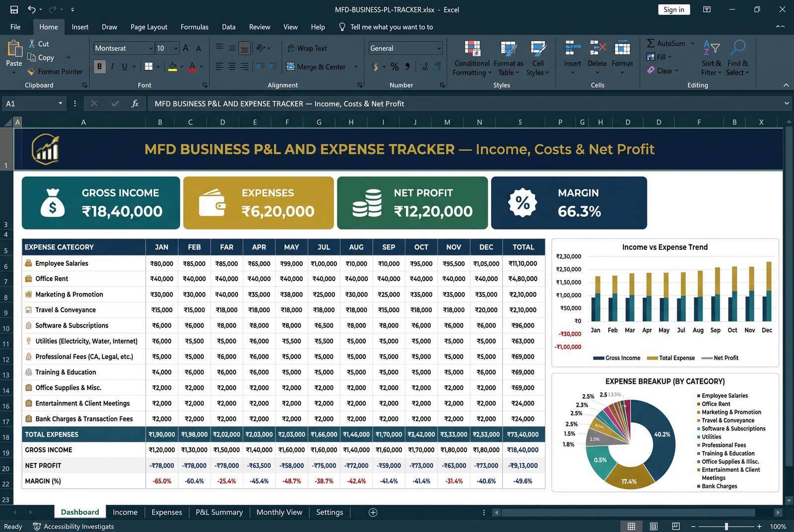Toggle Wrap Text

[307, 48]
